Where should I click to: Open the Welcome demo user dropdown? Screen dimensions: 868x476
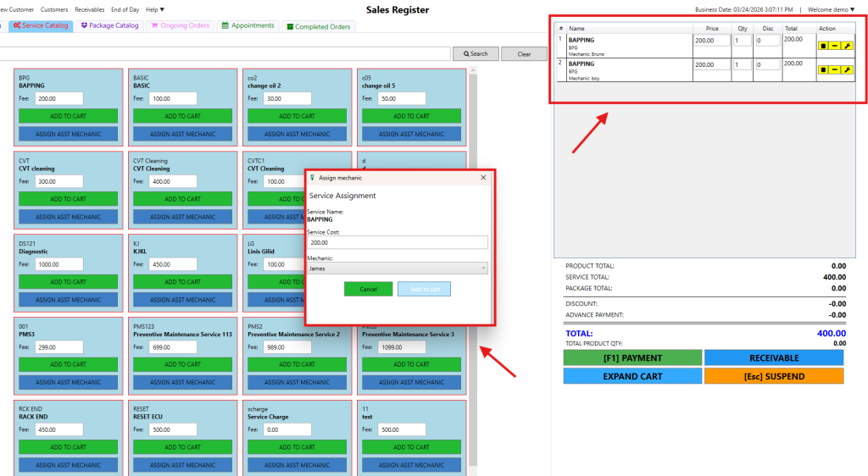point(831,9)
